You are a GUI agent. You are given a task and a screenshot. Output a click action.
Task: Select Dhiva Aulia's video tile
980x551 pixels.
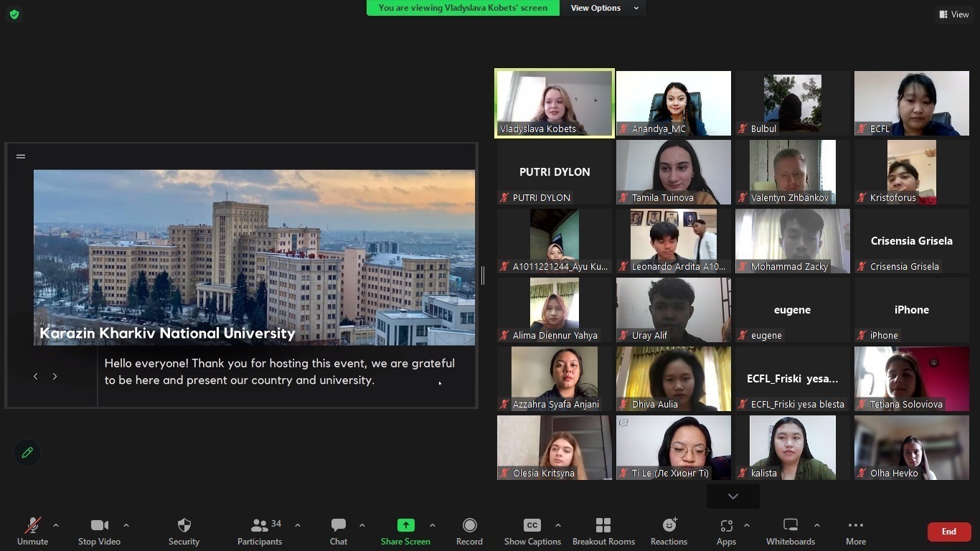pos(674,379)
